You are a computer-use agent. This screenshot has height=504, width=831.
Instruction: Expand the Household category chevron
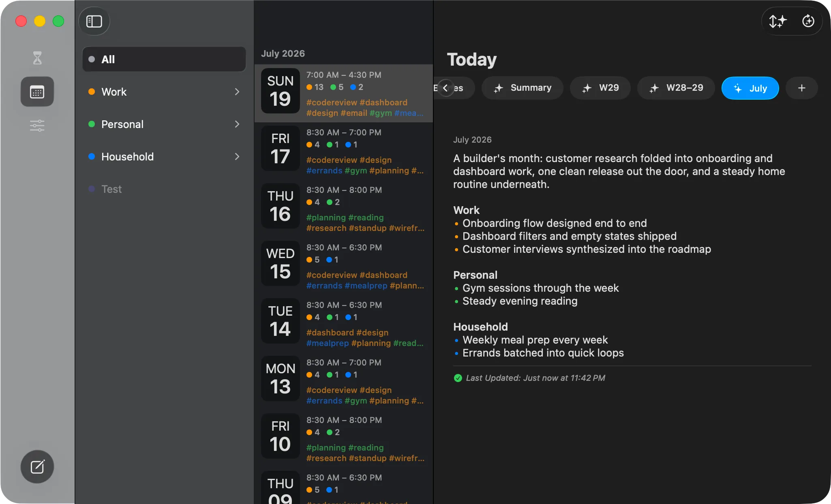(x=237, y=157)
